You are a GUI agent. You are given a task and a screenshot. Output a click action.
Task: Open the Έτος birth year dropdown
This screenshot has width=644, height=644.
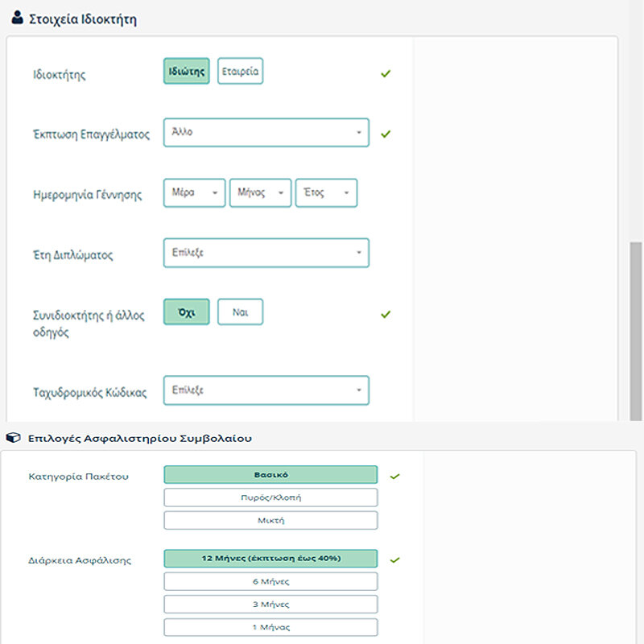click(326, 193)
